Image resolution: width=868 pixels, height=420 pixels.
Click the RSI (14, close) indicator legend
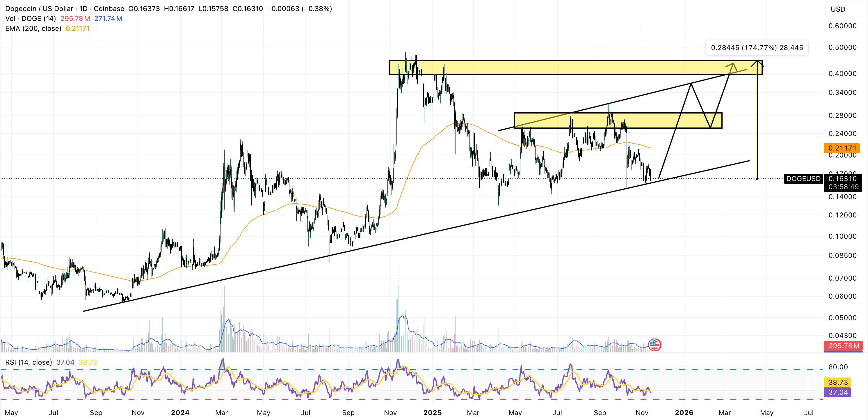[28, 362]
